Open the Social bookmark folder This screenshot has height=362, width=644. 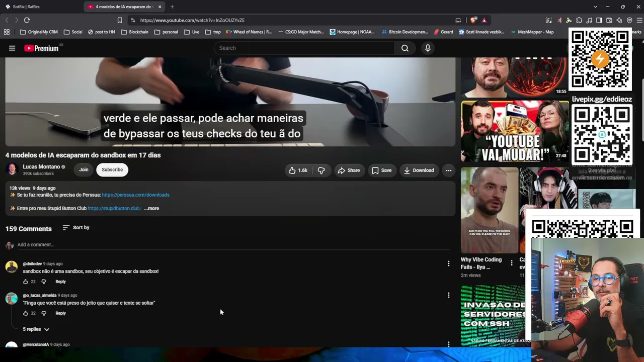pos(73,32)
